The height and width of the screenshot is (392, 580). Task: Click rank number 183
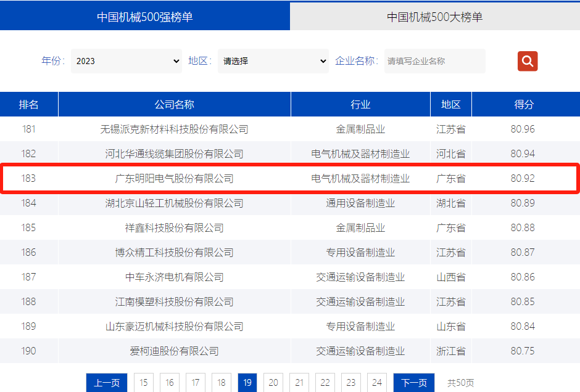point(29,179)
